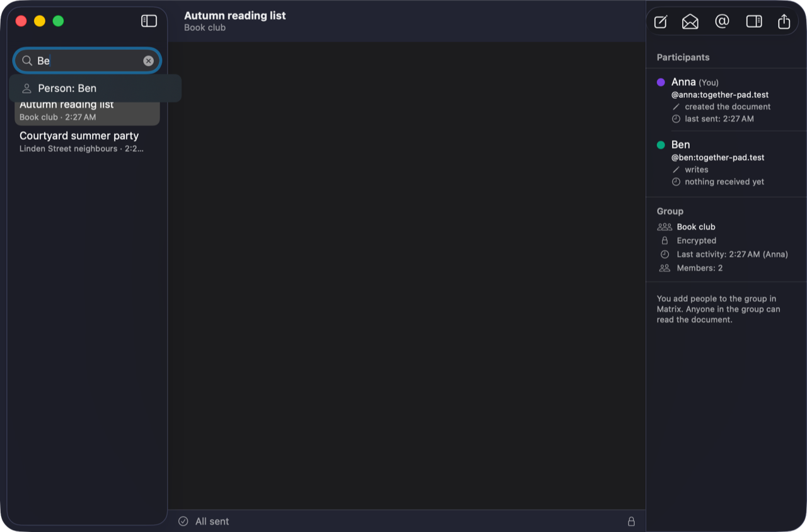Click 'nothing received yet' under Ben
The height and width of the screenshot is (532, 807).
point(725,182)
